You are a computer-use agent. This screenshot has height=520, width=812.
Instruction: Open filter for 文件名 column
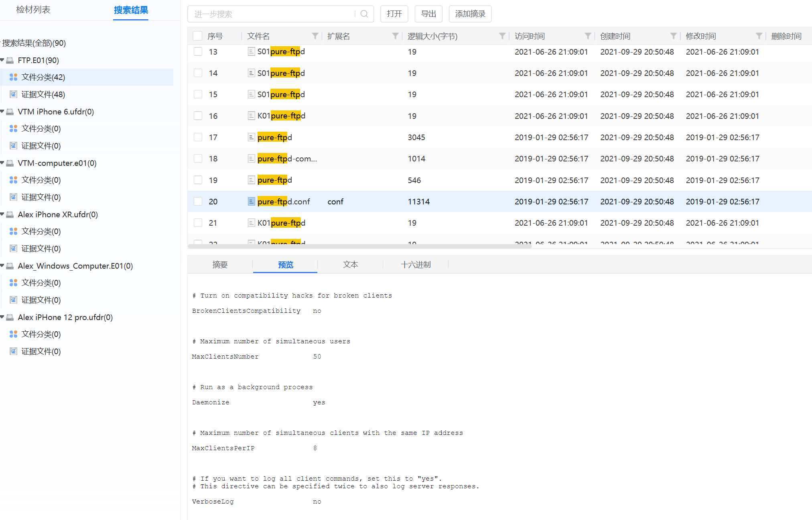[x=315, y=36]
